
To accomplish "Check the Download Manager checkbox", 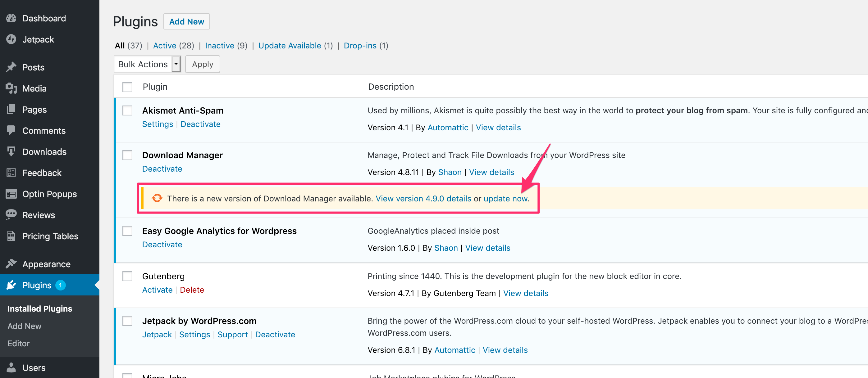I will (x=127, y=155).
